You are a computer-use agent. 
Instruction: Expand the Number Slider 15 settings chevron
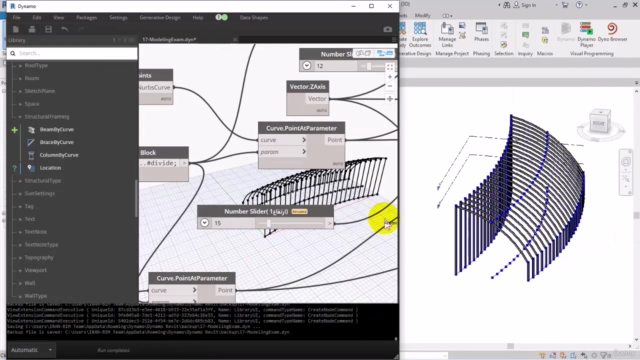[204, 223]
